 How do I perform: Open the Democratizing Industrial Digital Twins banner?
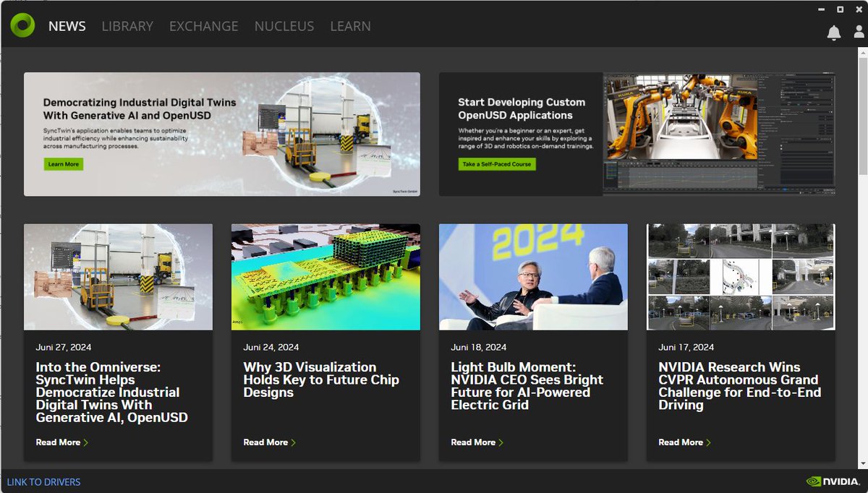click(222, 134)
